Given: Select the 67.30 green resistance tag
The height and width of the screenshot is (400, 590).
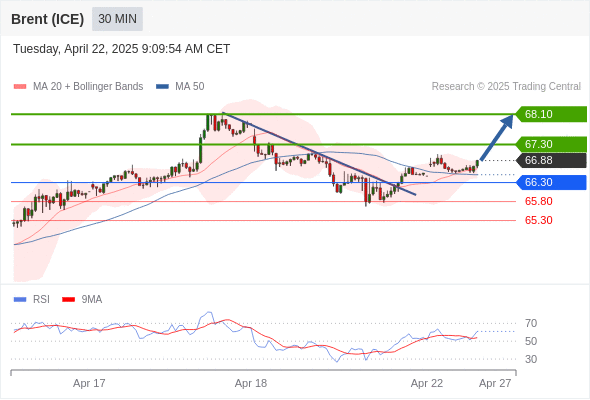Looking at the screenshot, I should [x=551, y=144].
